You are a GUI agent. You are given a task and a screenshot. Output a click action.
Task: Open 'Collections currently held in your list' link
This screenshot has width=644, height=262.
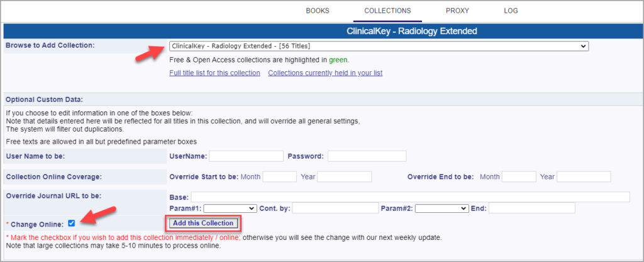tap(325, 73)
